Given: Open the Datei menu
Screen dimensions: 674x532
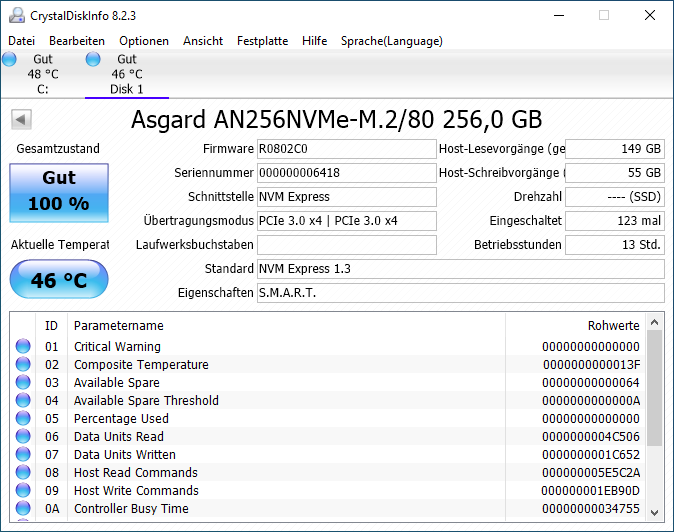Looking at the screenshot, I should pos(21,41).
